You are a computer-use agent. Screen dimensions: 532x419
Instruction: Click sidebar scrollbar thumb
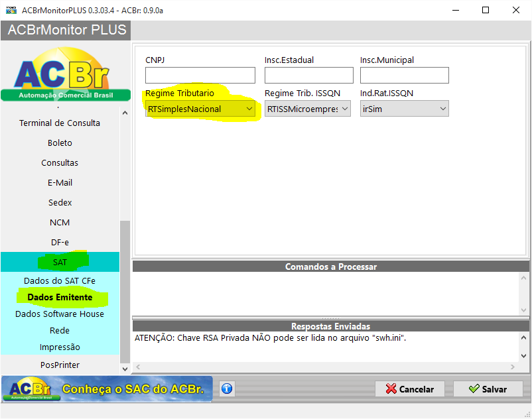click(125, 292)
